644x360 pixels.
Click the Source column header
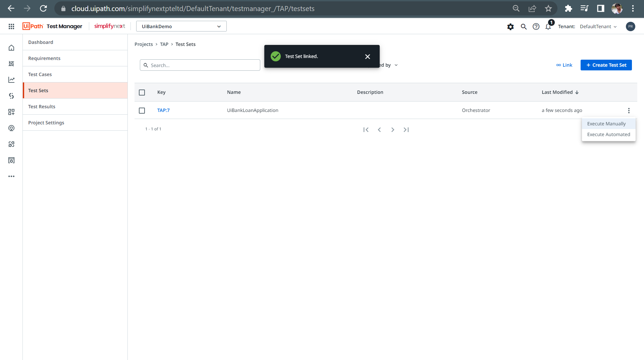click(x=470, y=92)
